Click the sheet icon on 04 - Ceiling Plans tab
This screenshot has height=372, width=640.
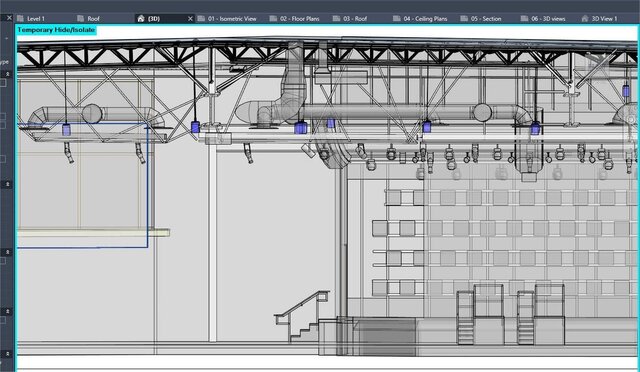[397, 19]
